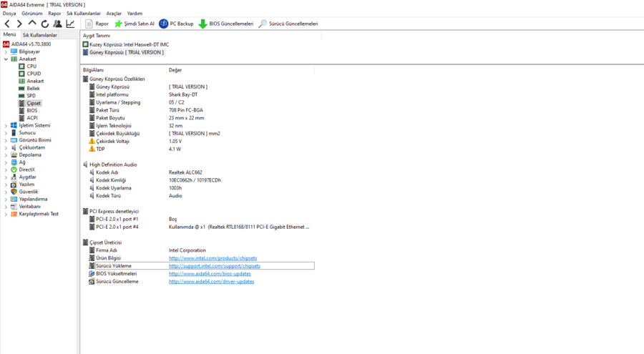The image size is (644, 354).
Task: Expand the Bilgisayar tree node
Action: pos(6,51)
